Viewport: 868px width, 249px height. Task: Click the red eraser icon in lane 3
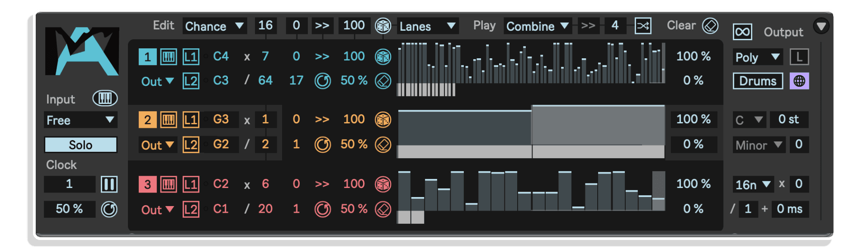point(383,209)
